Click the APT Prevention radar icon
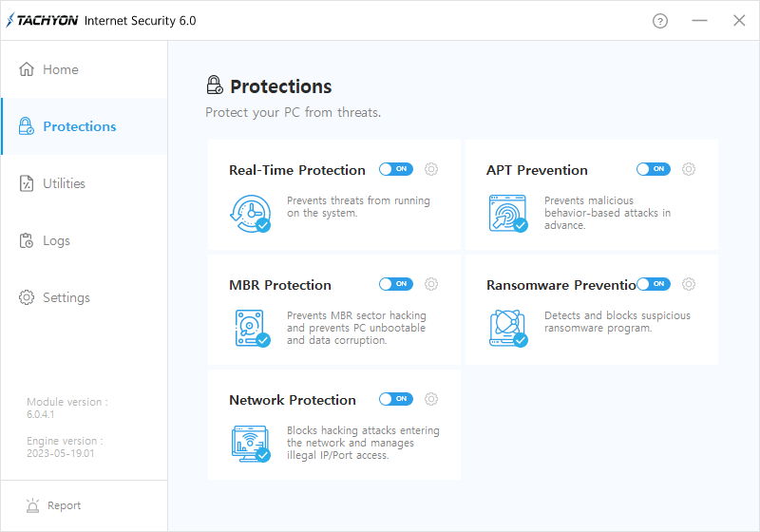Screen dimensions: 760x532 point(507,213)
